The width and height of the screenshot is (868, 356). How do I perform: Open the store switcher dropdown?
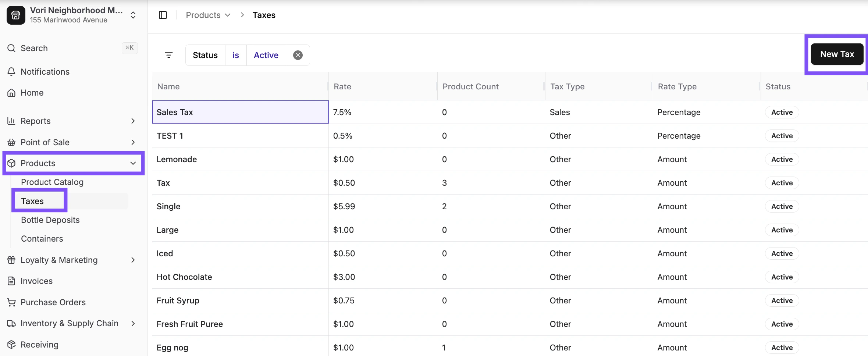click(133, 15)
